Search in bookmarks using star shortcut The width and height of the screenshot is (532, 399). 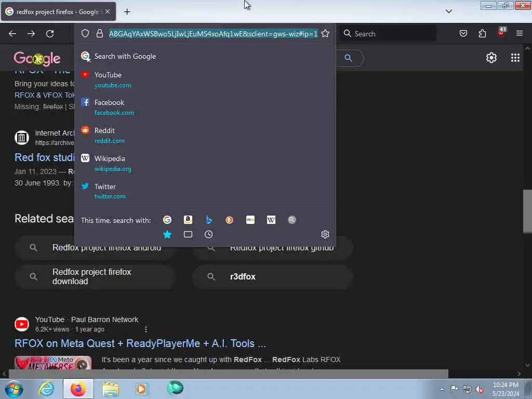click(167, 234)
